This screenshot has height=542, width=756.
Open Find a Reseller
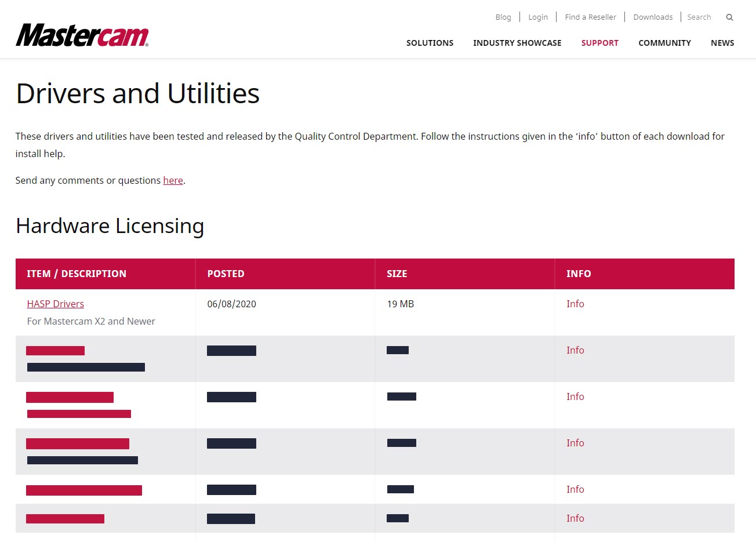[x=590, y=17]
